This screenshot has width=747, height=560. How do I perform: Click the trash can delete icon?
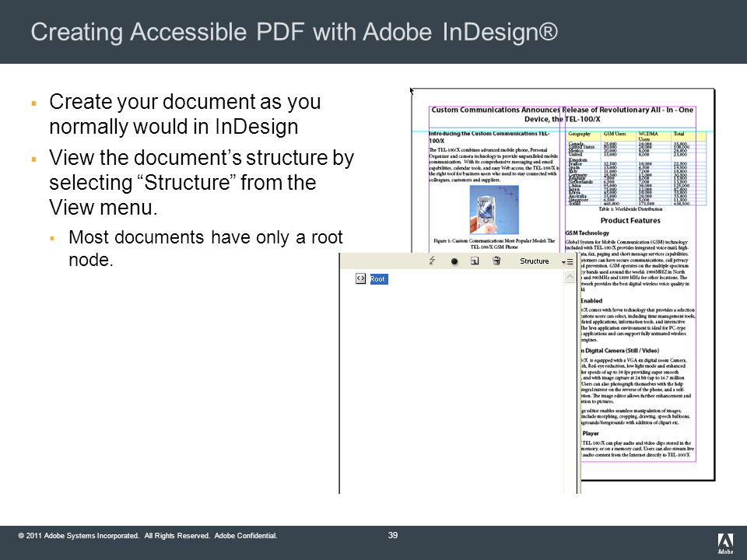pyautogui.click(x=496, y=261)
